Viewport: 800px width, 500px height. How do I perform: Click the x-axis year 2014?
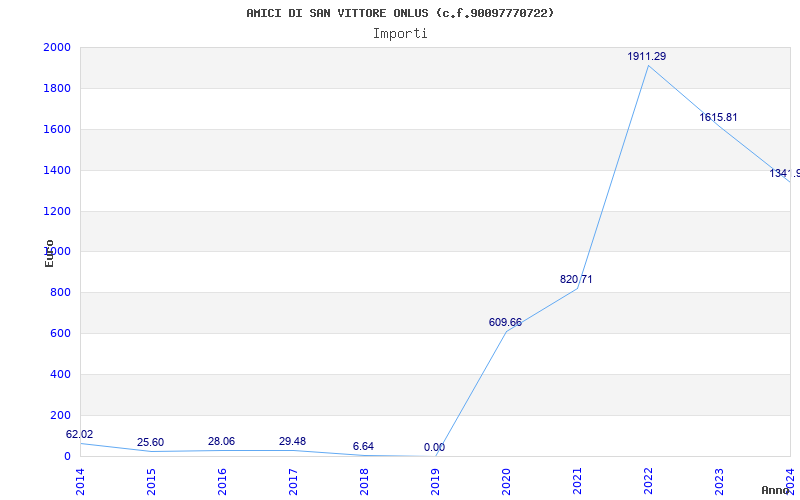click(x=80, y=482)
